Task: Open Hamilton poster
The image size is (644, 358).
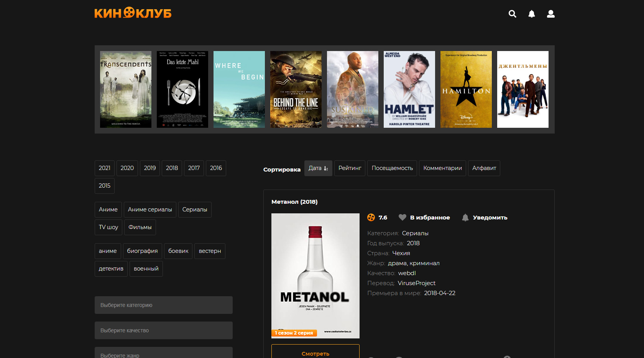Action: click(x=466, y=89)
